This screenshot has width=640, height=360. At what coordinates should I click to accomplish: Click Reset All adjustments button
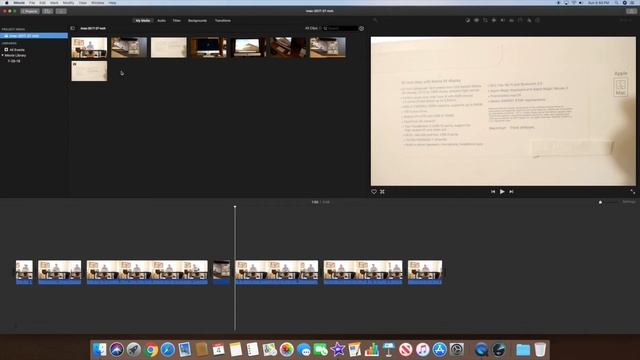[x=625, y=20]
